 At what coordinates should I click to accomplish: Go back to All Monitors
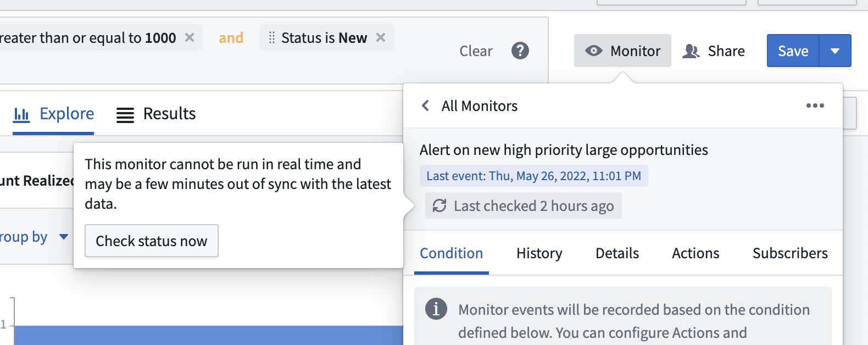(469, 105)
